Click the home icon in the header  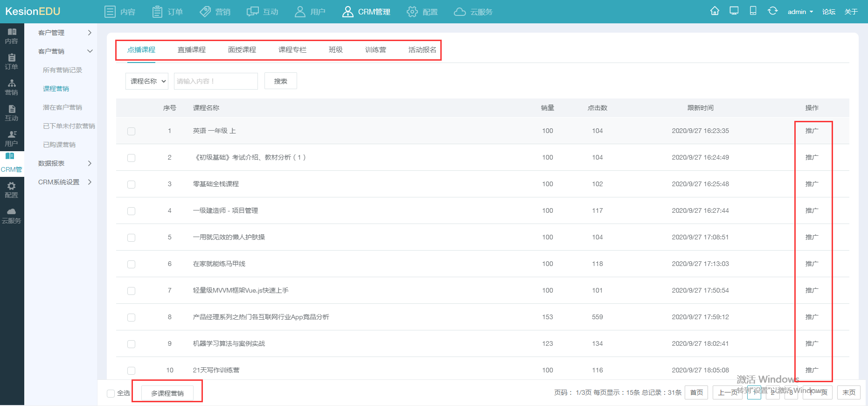(715, 11)
